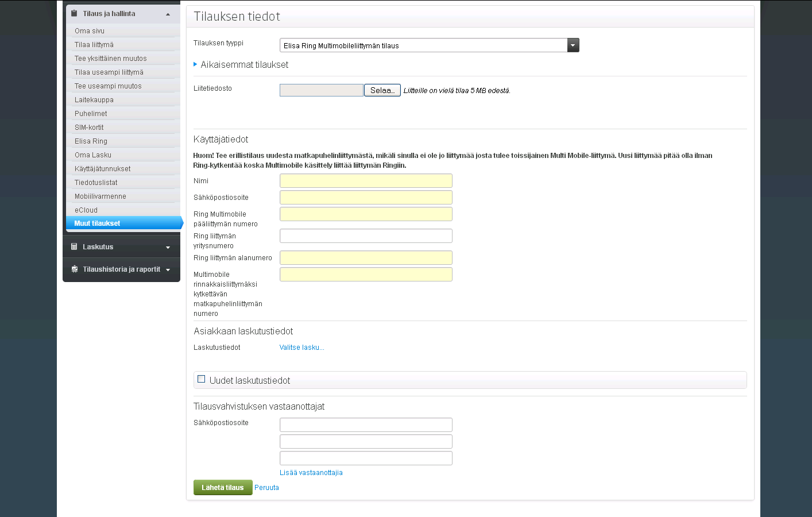The image size is (812, 517).
Task: Click the Tilauksen tyyppi combo box field
Action: click(x=429, y=45)
